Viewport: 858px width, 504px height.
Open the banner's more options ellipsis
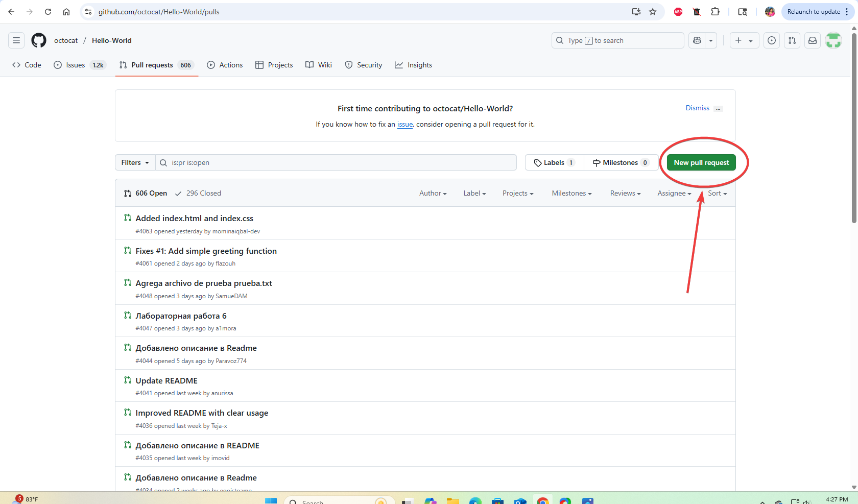[x=719, y=108]
